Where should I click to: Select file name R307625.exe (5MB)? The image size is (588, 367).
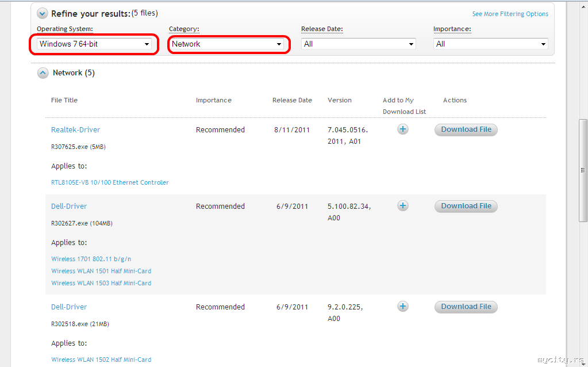tap(78, 147)
